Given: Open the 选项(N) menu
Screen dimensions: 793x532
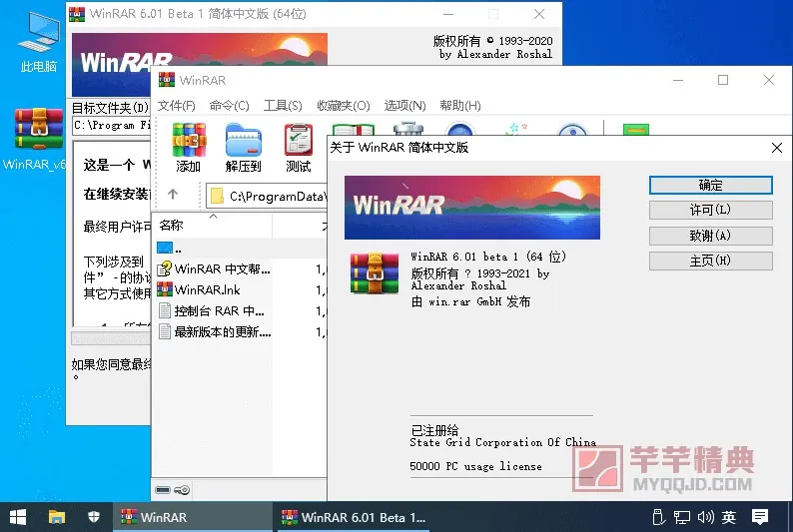Looking at the screenshot, I should (404, 105).
